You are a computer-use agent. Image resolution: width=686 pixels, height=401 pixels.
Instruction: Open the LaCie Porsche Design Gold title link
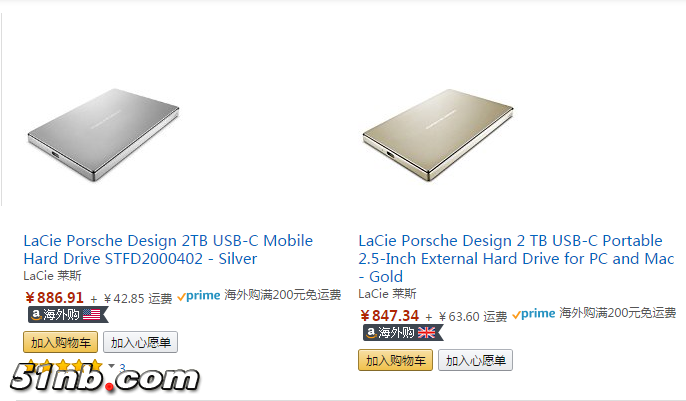pos(516,258)
